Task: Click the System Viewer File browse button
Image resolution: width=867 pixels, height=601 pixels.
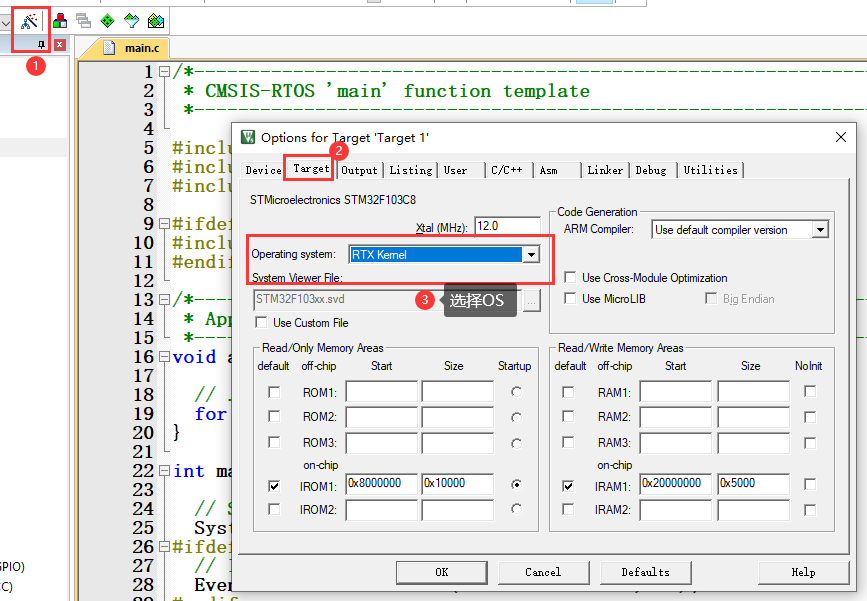Action: click(x=533, y=299)
